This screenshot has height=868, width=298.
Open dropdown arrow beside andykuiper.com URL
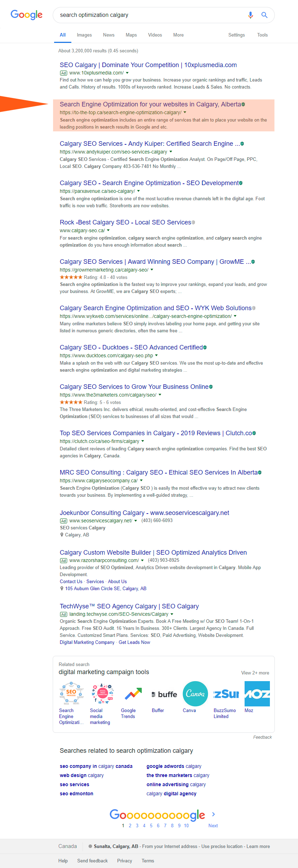click(171, 152)
